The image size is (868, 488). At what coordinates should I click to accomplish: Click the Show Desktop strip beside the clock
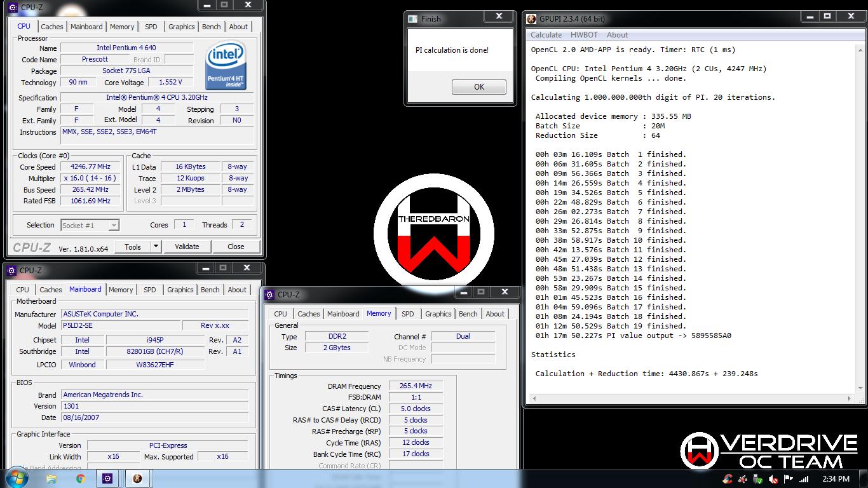[863, 479]
